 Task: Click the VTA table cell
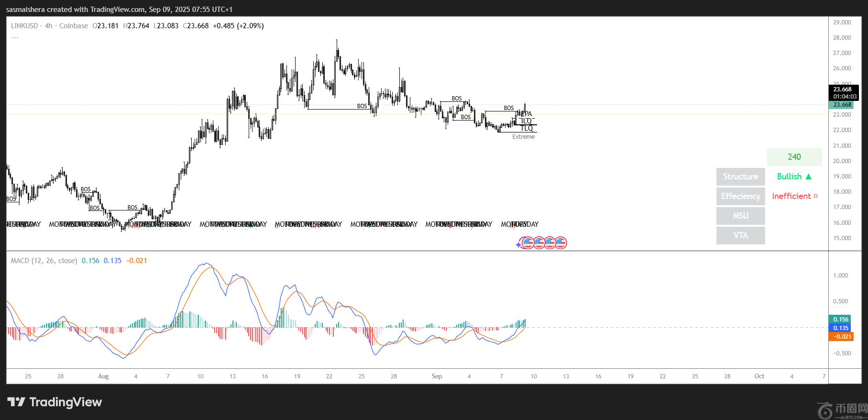[x=740, y=235]
